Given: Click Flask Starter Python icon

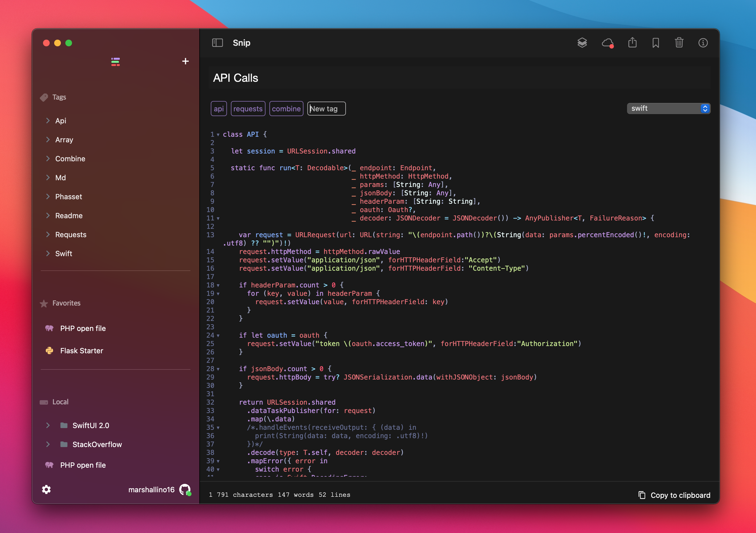Looking at the screenshot, I should (x=49, y=350).
